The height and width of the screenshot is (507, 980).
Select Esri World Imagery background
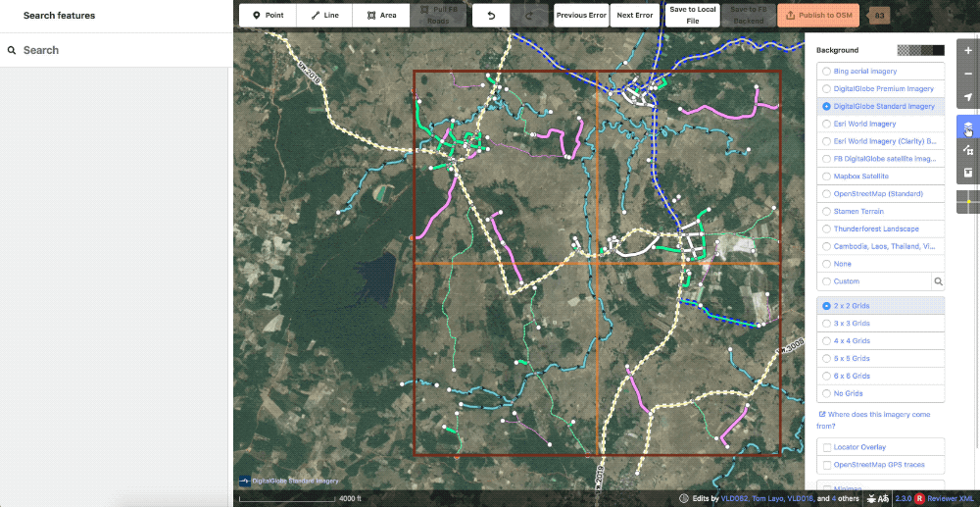click(881, 124)
